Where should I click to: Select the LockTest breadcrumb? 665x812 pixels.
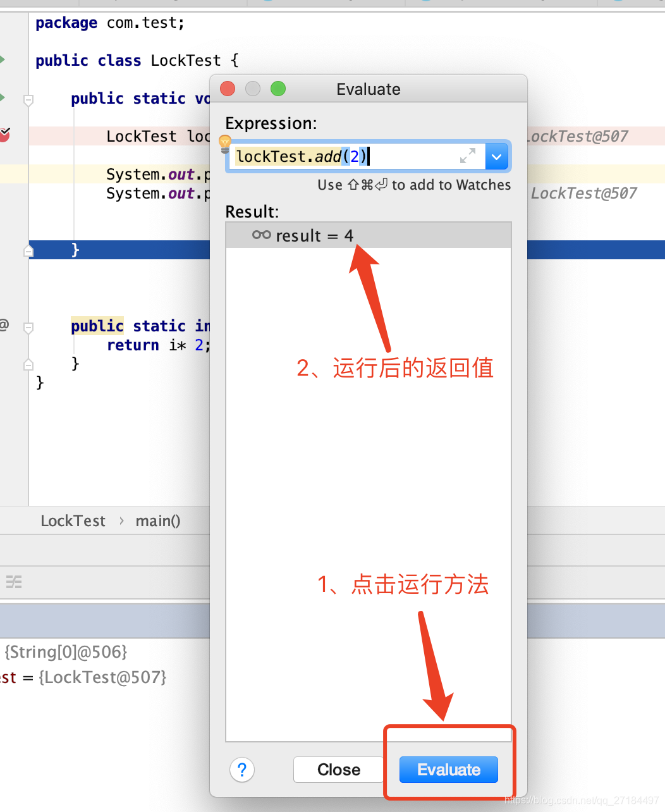point(73,520)
